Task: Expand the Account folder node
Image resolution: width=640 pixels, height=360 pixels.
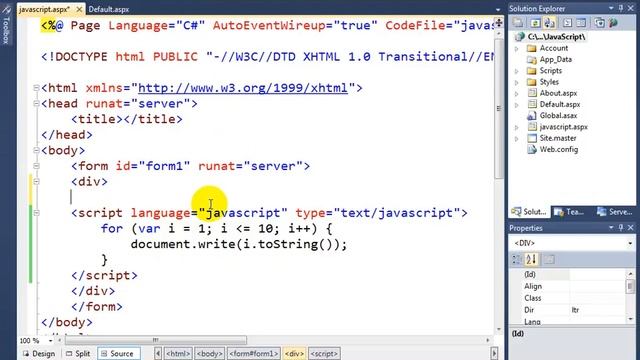Action: [x=517, y=49]
